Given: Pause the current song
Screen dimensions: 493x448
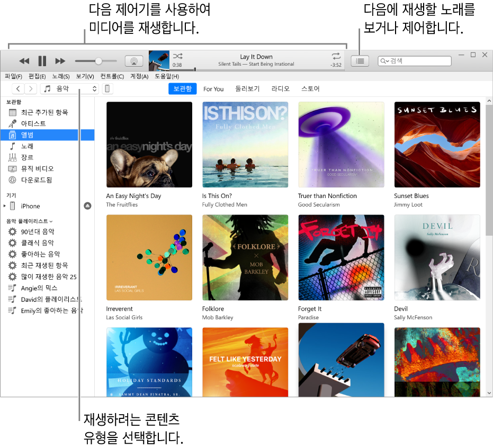Looking at the screenshot, I should tap(42, 61).
